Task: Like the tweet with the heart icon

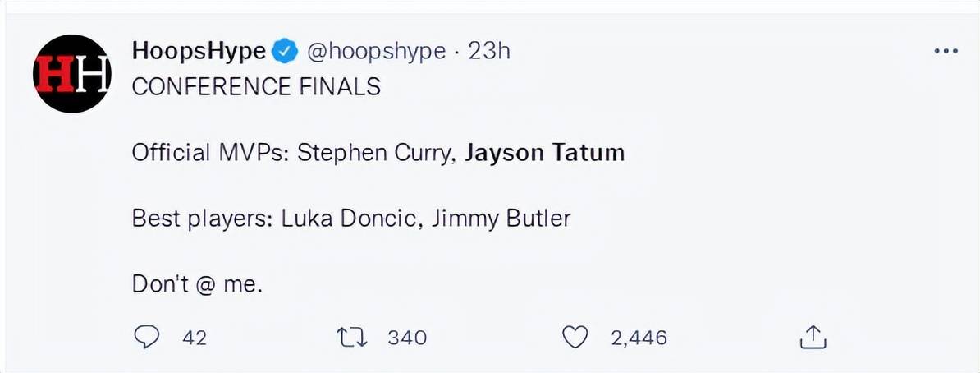Action: coord(575,338)
